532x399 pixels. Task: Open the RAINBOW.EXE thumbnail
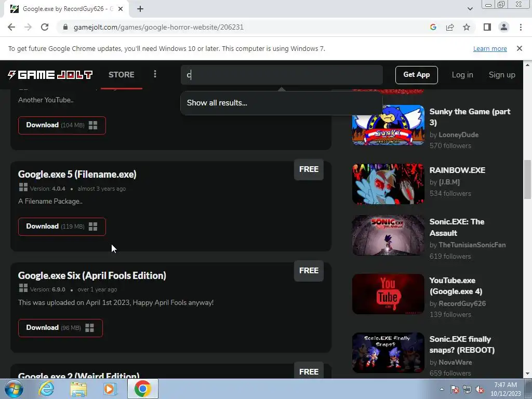point(388,184)
